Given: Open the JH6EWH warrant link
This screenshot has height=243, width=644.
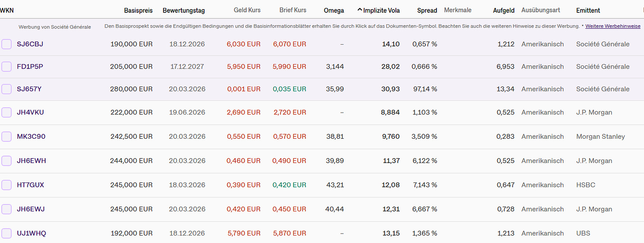Looking at the screenshot, I should [31, 161].
